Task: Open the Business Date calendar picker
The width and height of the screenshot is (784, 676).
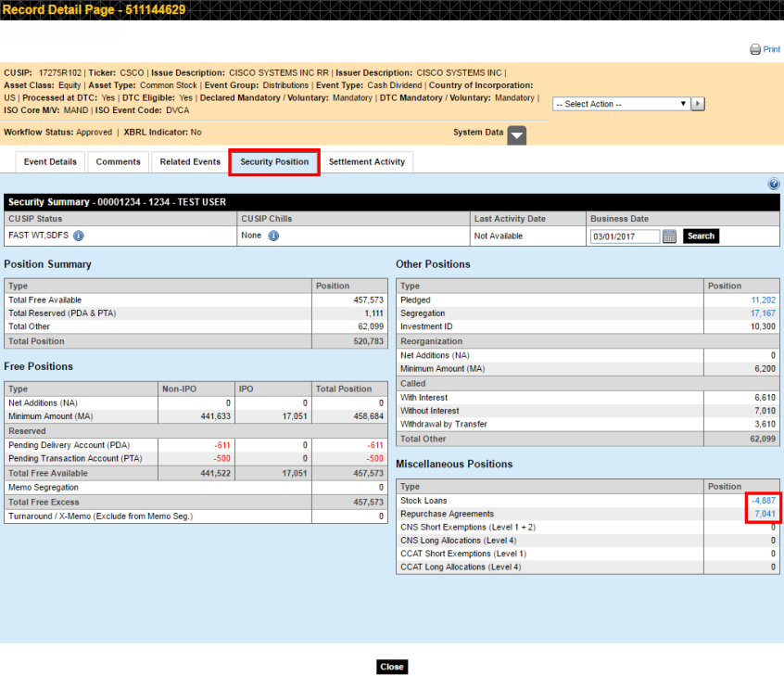Action: click(x=669, y=236)
